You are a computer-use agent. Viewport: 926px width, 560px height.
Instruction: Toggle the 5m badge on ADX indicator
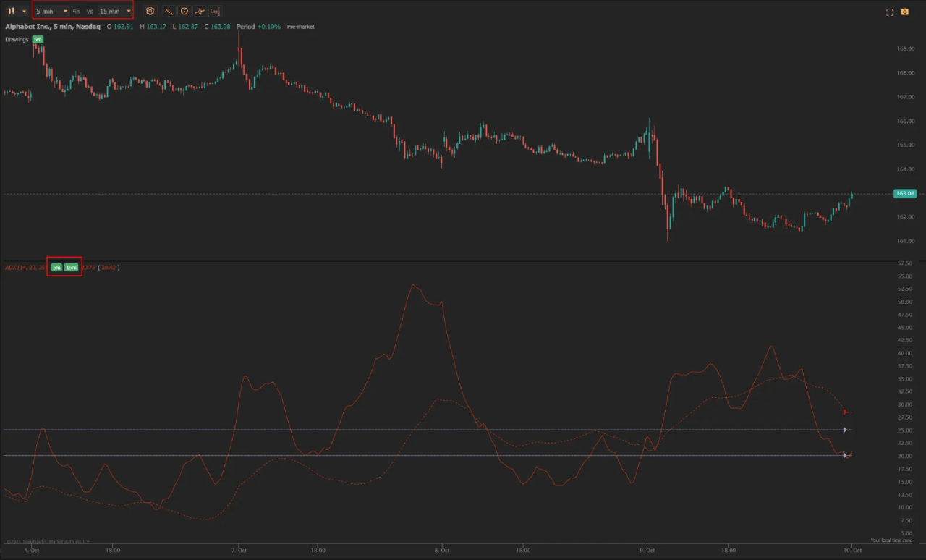(x=56, y=268)
